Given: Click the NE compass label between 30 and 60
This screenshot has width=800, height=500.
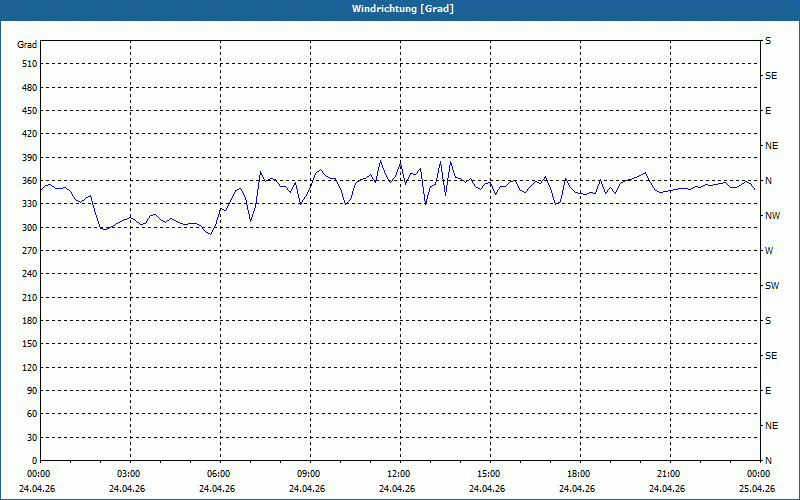Looking at the screenshot, I should click(771, 426).
